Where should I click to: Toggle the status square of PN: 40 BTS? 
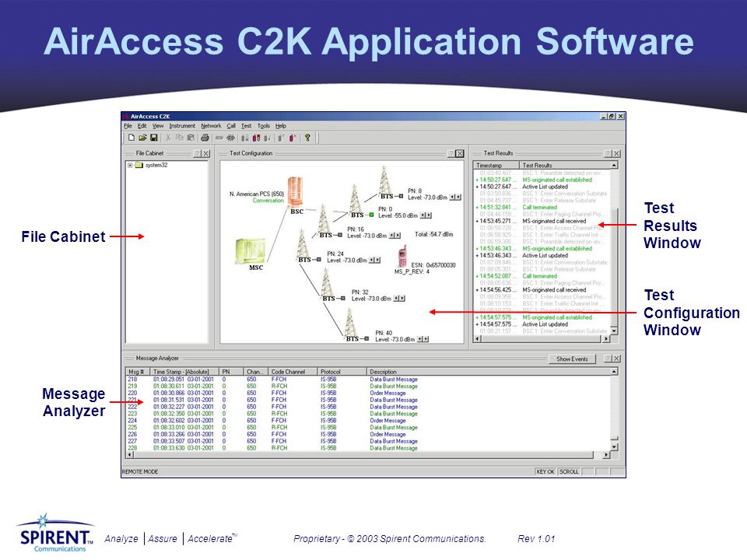(x=366, y=338)
